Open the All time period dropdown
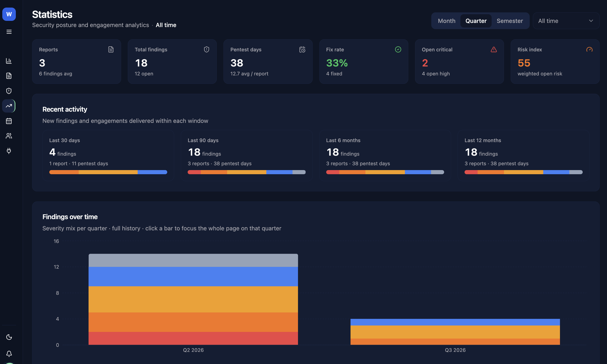This screenshot has width=607, height=364. tap(566, 21)
